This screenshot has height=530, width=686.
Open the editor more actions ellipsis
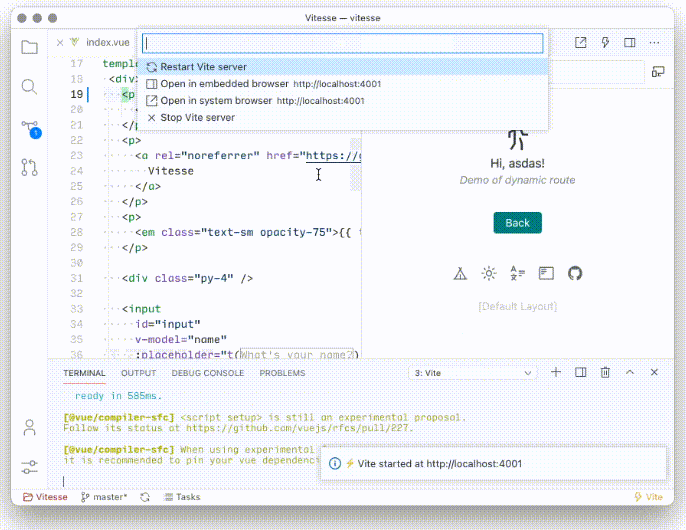(654, 42)
